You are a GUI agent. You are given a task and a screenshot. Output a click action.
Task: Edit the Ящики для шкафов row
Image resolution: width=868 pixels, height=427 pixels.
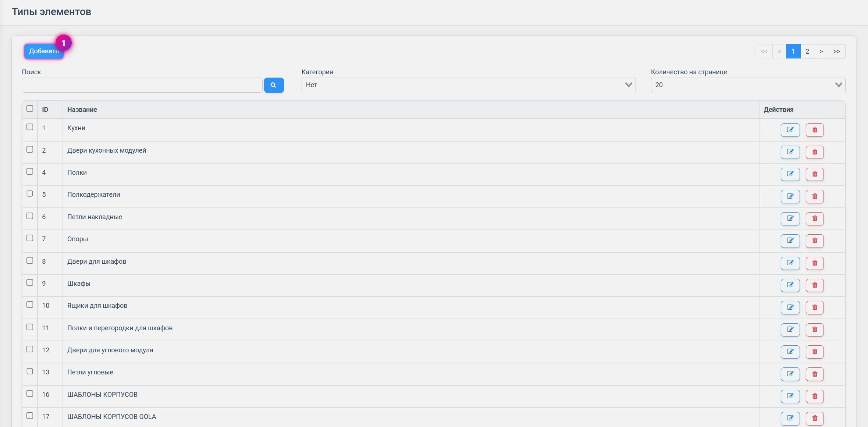coord(790,307)
